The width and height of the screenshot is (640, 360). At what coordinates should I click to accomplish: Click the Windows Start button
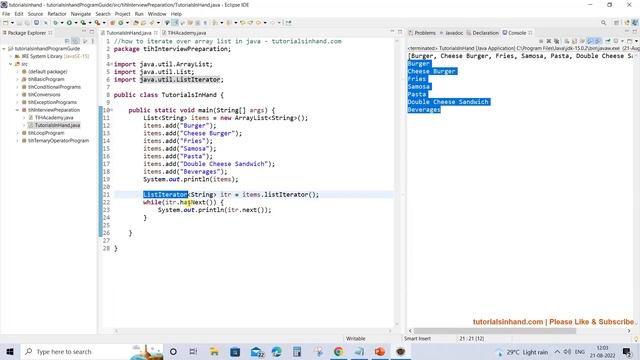tap(10, 351)
